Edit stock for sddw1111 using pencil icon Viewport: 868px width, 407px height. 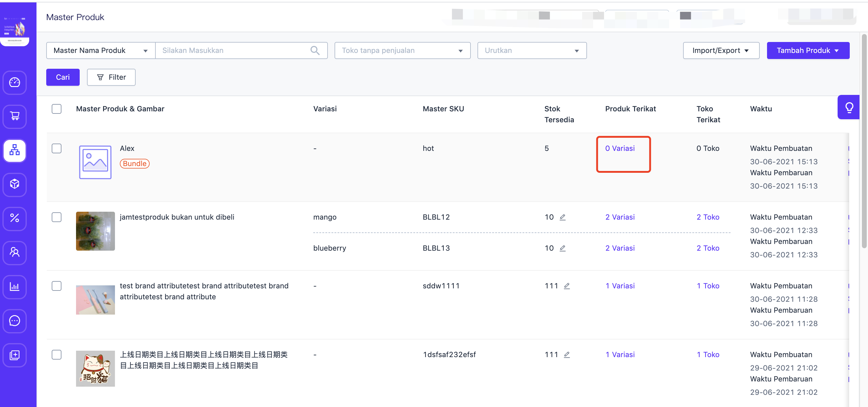(x=567, y=286)
